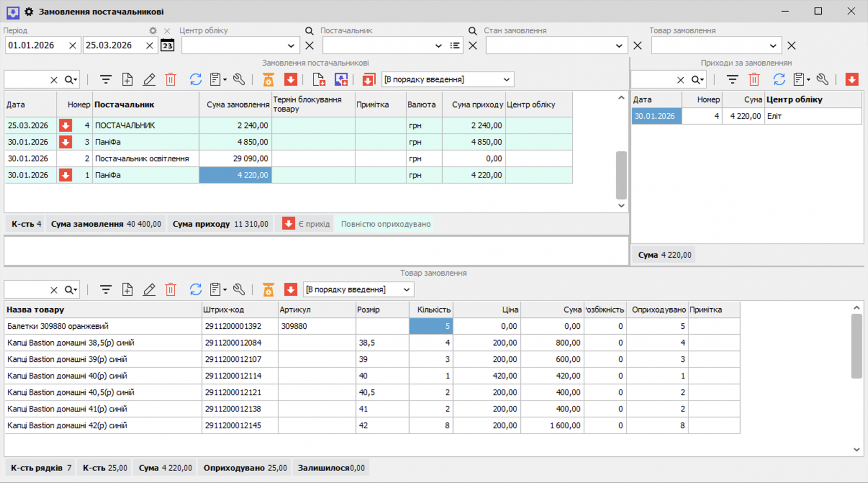Expand Стан замовлення dropdown
The width and height of the screenshot is (868, 483).
[619, 46]
